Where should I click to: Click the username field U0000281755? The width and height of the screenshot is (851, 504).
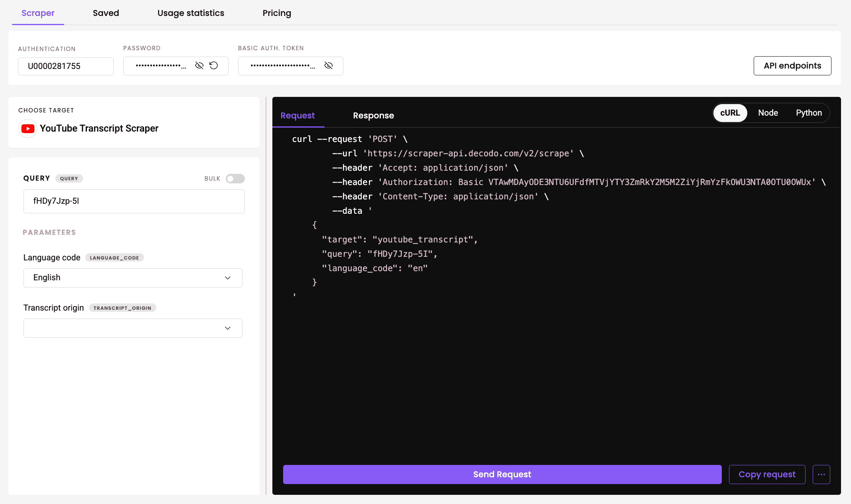click(66, 66)
